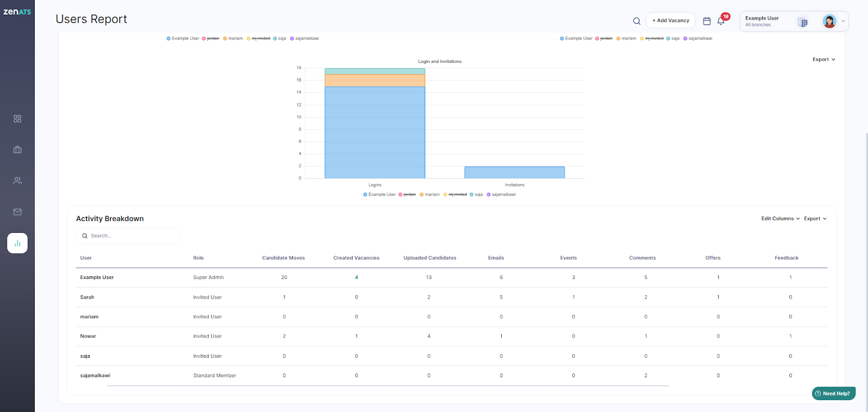Click the Login and Invitations chart title

(x=440, y=61)
